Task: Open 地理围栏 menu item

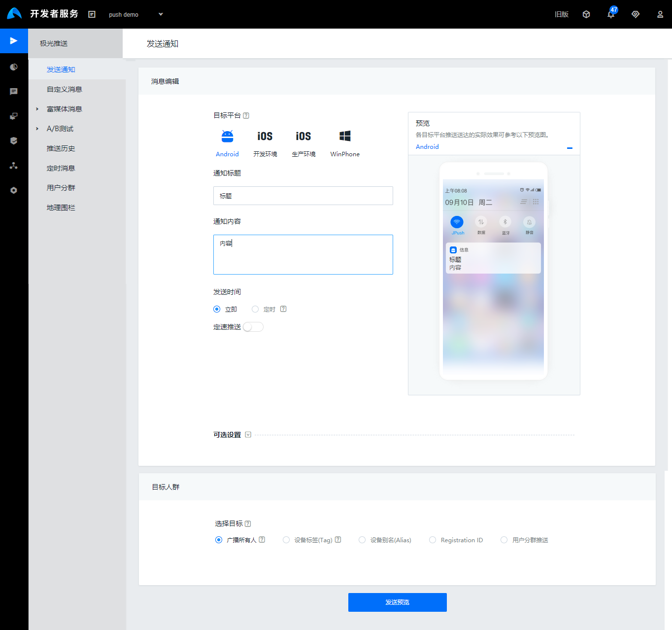Action: click(x=61, y=208)
